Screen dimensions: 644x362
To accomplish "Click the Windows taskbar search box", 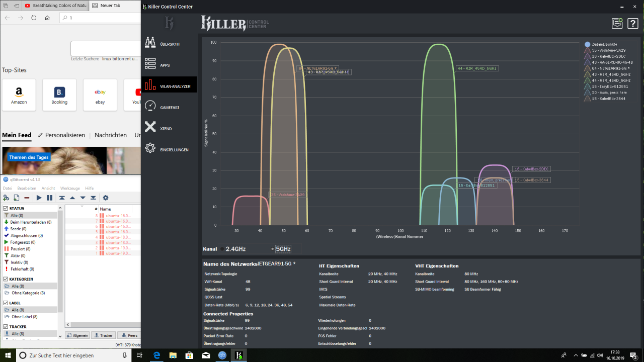I will tap(74, 355).
